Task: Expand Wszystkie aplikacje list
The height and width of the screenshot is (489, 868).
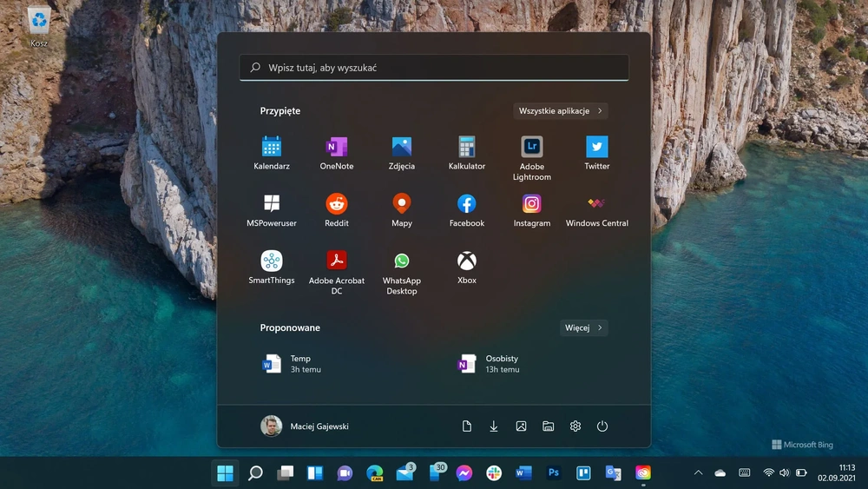Action: (560, 111)
